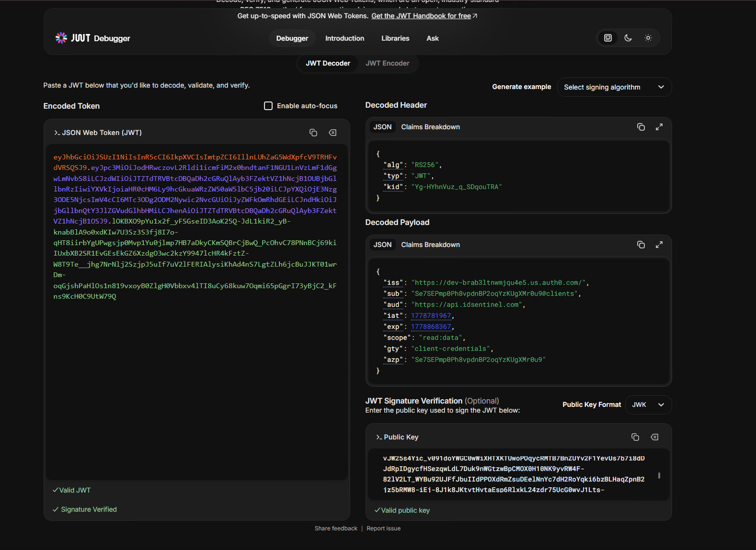
Task: Click the "typ" value "JWT"
Action: pos(421,176)
